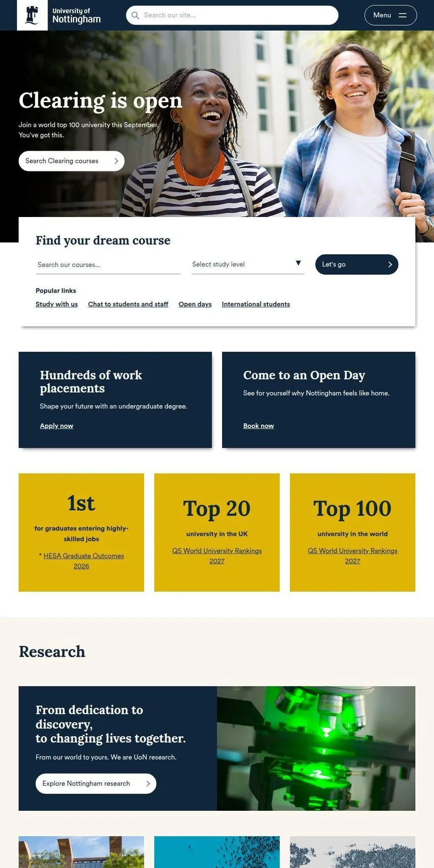Click the chevron arrow on Let's go button
Image resolution: width=434 pixels, height=868 pixels.
click(390, 264)
